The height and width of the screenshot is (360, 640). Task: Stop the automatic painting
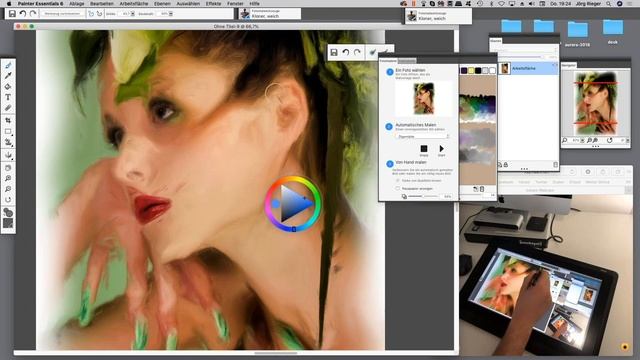[424, 149]
